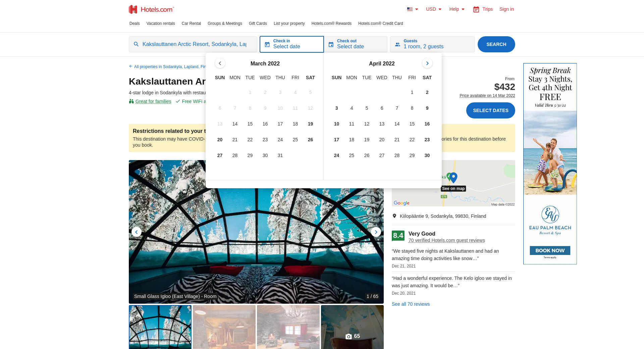
Task: Select March 19 as check-in date
Action: (310, 124)
